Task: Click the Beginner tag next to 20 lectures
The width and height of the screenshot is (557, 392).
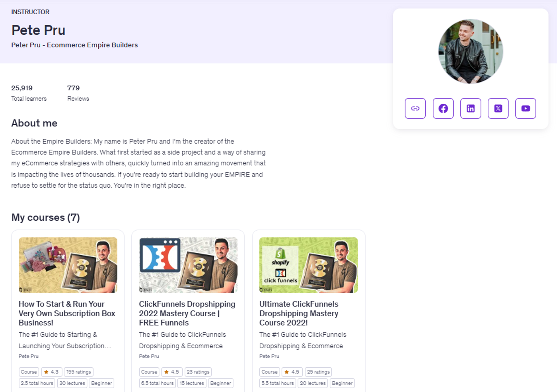Action: click(x=342, y=383)
